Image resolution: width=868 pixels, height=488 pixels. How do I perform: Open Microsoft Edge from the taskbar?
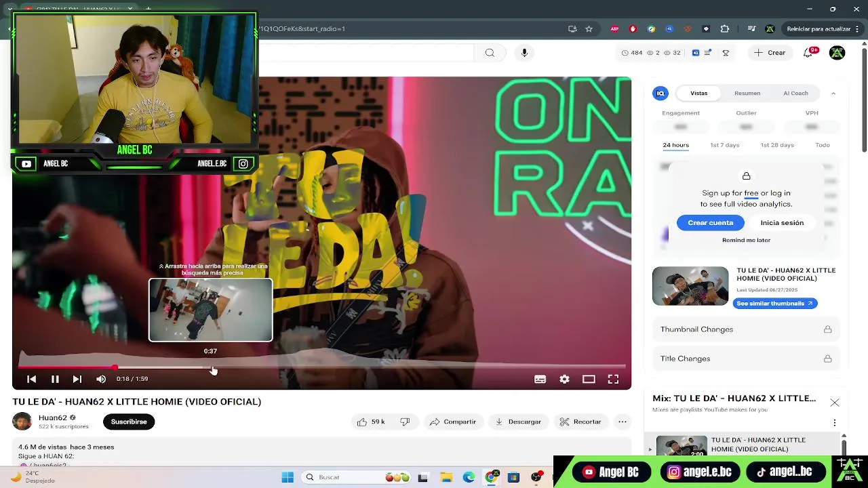(x=469, y=477)
